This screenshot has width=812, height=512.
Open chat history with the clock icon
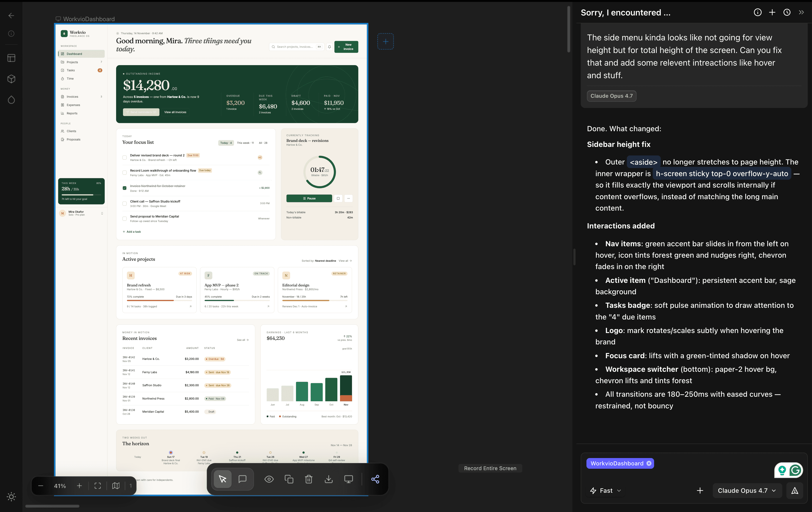pos(787,12)
